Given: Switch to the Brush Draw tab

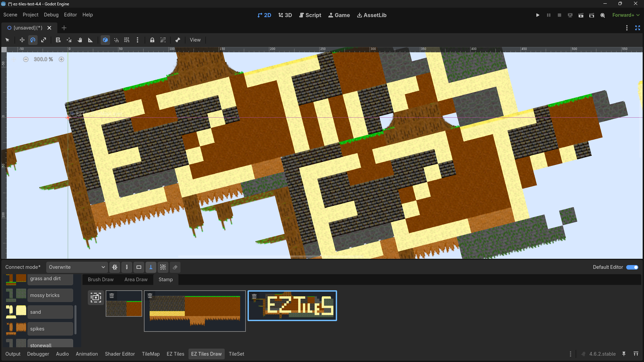Looking at the screenshot, I should pos(101,280).
